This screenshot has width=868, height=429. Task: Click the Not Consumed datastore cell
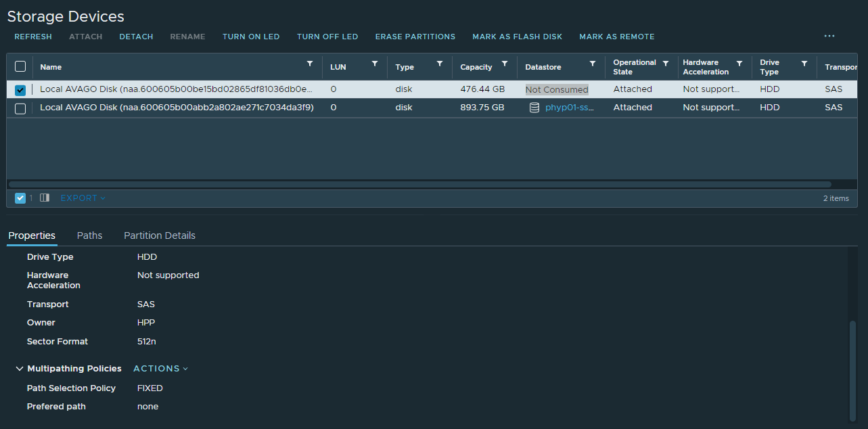point(557,89)
